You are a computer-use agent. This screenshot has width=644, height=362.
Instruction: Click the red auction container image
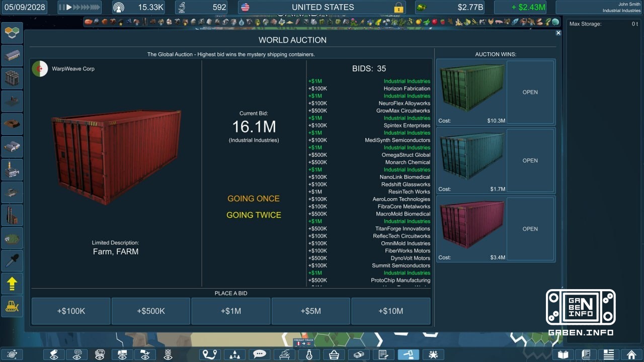point(116,157)
